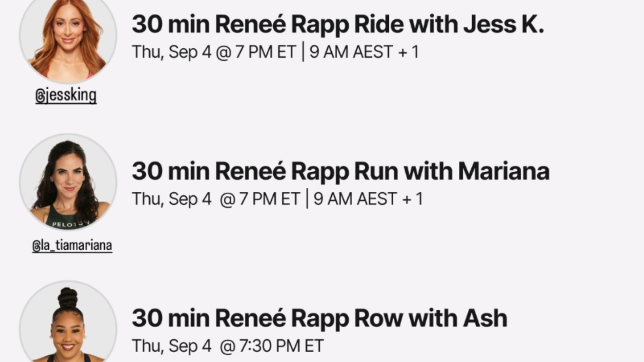Click the time zone divider bar under Ride class
644x362 pixels.
point(303,52)
